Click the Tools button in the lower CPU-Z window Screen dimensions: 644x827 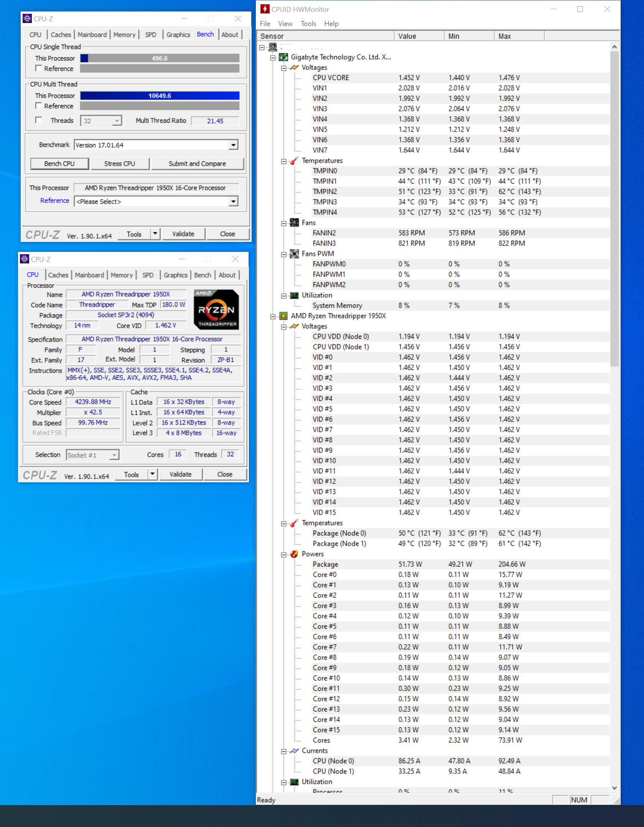pos(131,474)
